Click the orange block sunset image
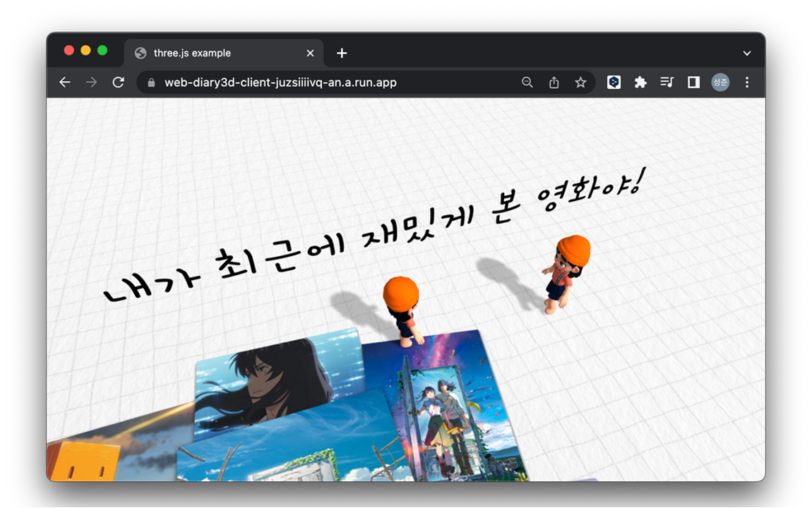 pyautogui.click(x=120, y=446)
